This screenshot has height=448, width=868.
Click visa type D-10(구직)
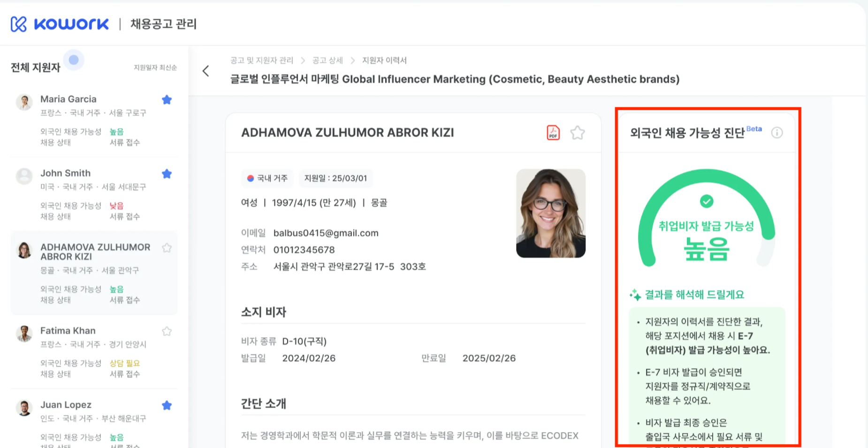point(304,341)
